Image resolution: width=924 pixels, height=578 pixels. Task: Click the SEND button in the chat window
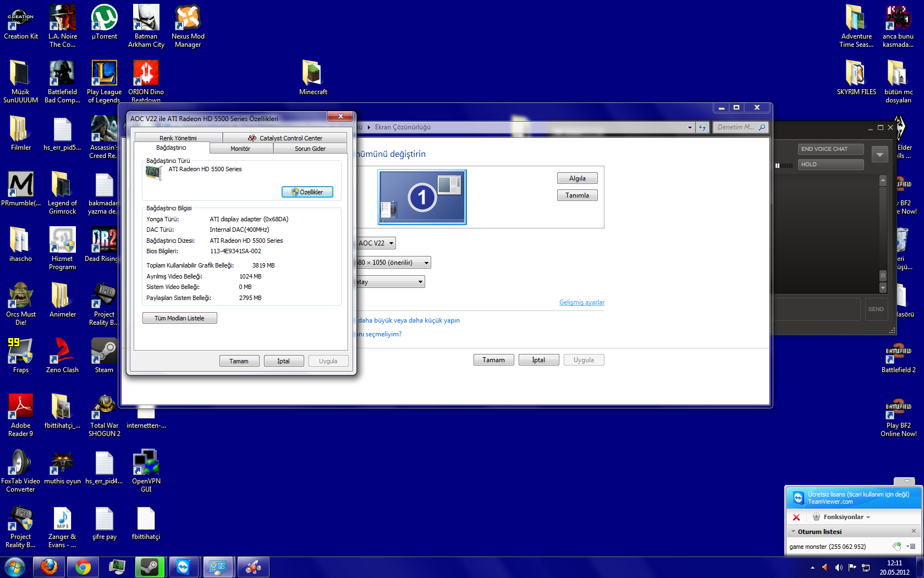click(876, 309)
